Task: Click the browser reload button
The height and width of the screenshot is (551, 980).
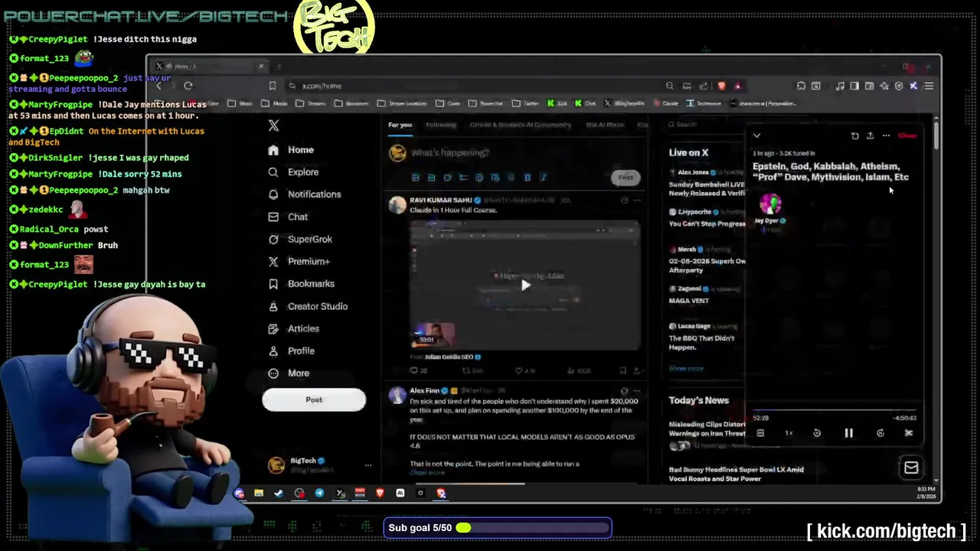Action: point(188,86)
